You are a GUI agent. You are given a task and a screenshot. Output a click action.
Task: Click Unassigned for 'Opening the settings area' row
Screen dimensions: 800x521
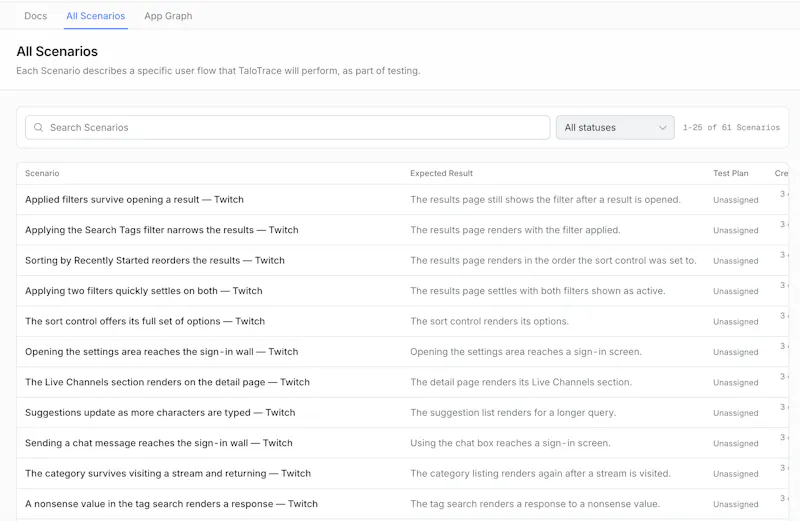point(736,352)
